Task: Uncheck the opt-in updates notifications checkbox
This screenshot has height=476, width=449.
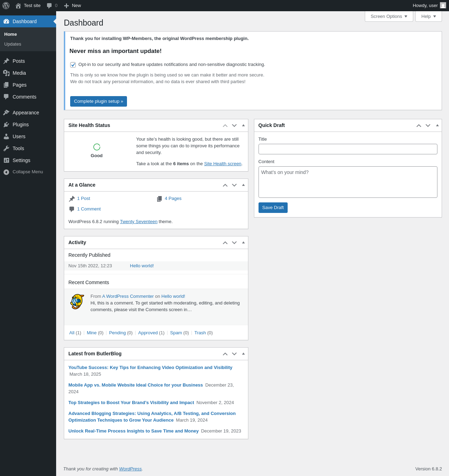Action: click(x=73, y=65)
